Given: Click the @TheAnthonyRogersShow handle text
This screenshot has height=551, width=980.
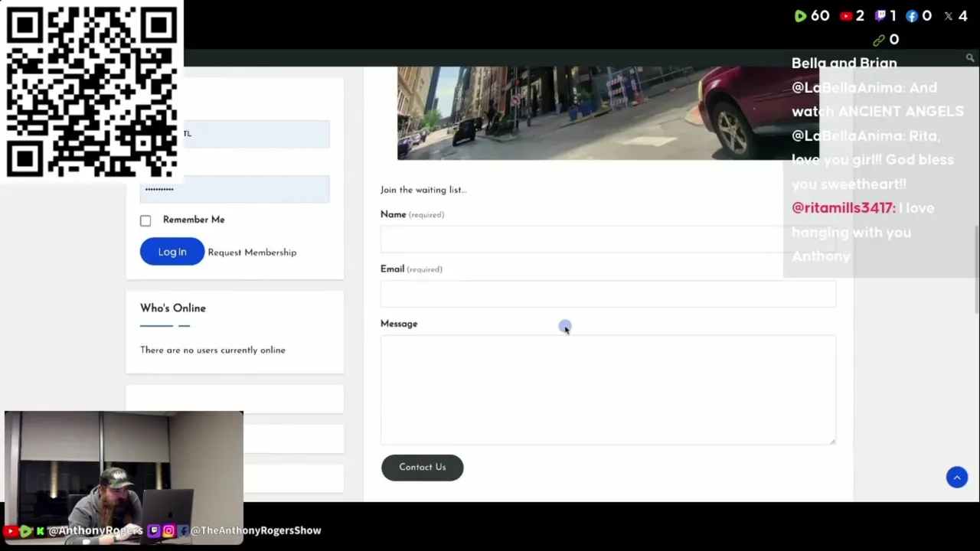Looking at the screenshot, I should coord(256,530).
